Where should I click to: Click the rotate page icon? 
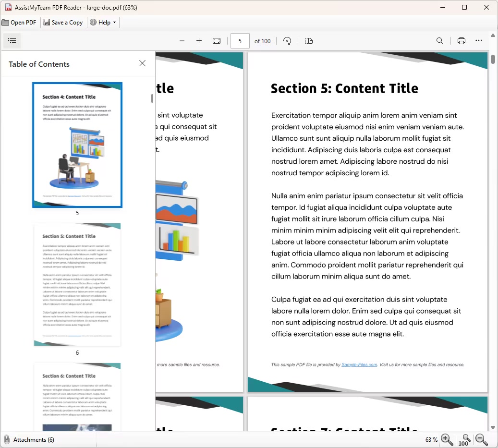[287, 41]
